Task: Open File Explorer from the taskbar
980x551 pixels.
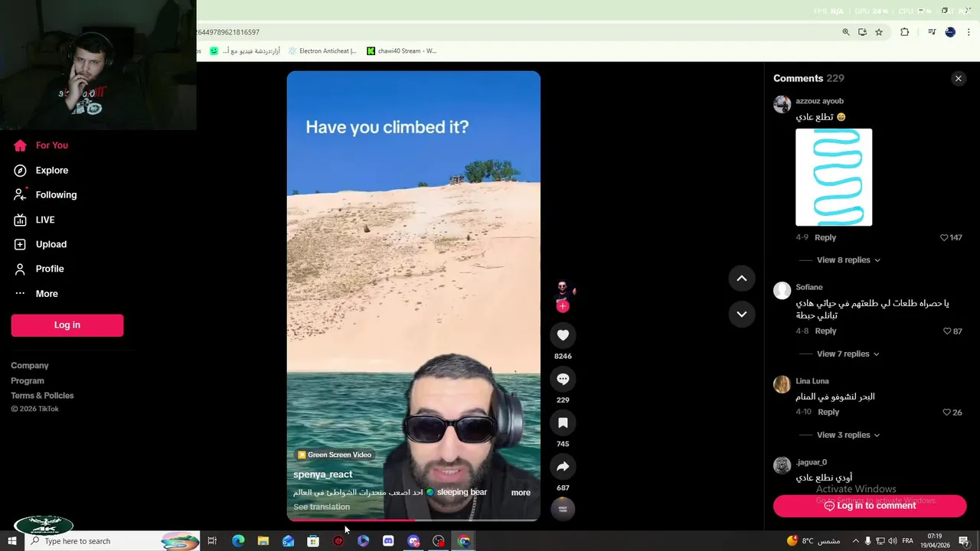Action: [x=263, y=541]
